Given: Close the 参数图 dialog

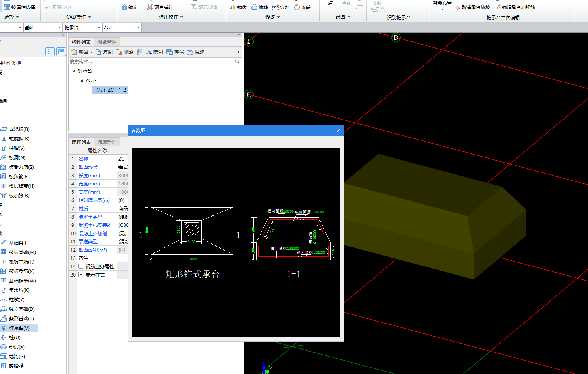Looking at the screenshot, I should pos(338,130).
